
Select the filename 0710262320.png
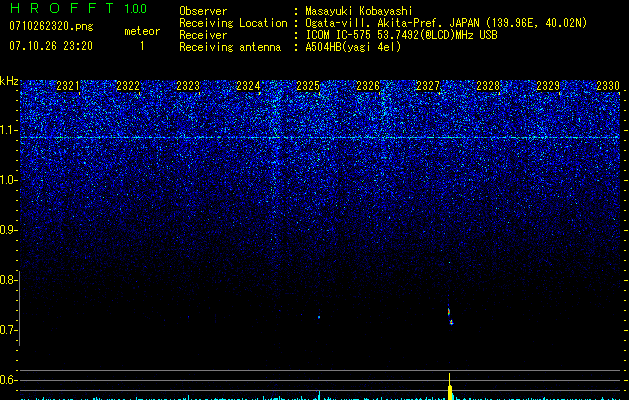[x=51, y=27]
